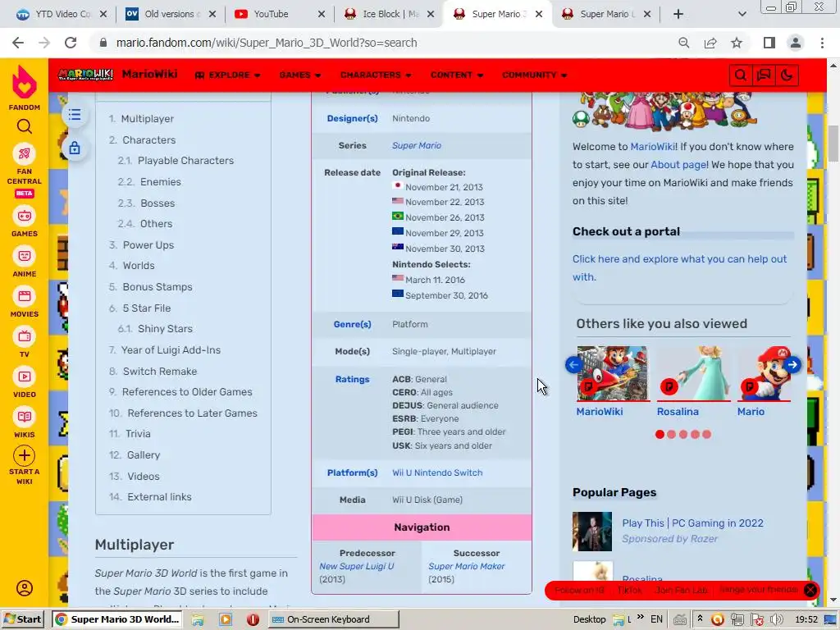Reload the page
The width and height of the screenshot is (840, 630).
(x=71, y=43)
